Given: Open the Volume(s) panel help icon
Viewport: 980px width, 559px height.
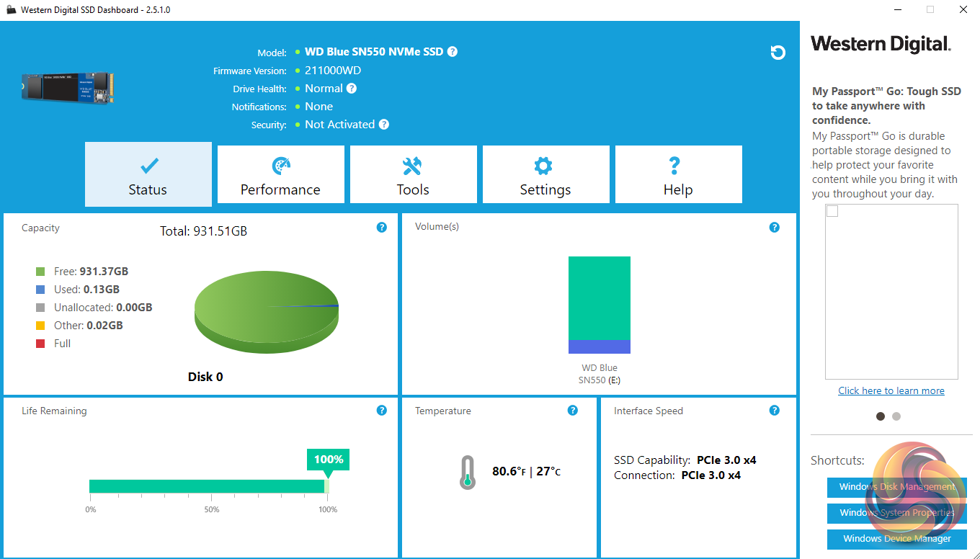Looking at the screenshot, I should (x=775, y=228).
